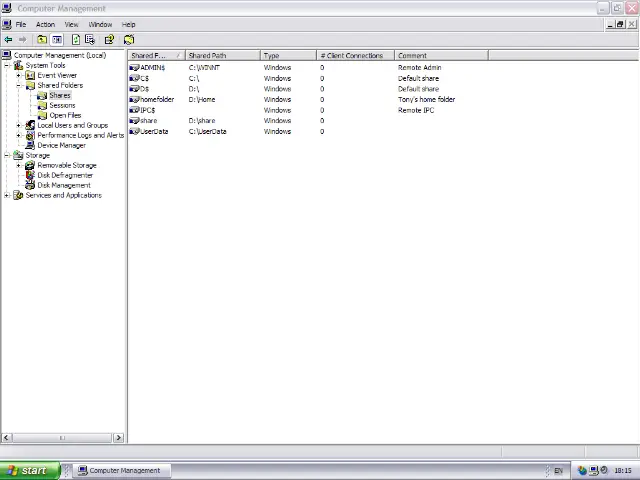Click the Forward arrow toolbar icon
The image size is (640, 480).
[x=22, y=40]
